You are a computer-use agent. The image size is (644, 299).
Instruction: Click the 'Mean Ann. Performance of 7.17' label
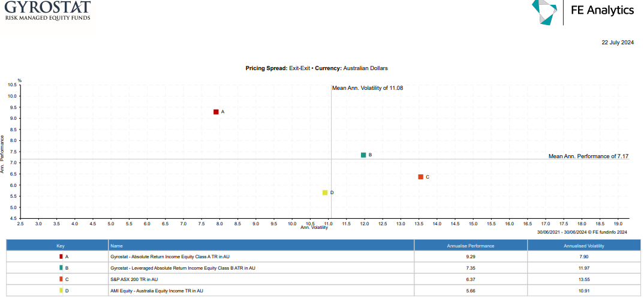pyautogui.click(x=589, y=156)
